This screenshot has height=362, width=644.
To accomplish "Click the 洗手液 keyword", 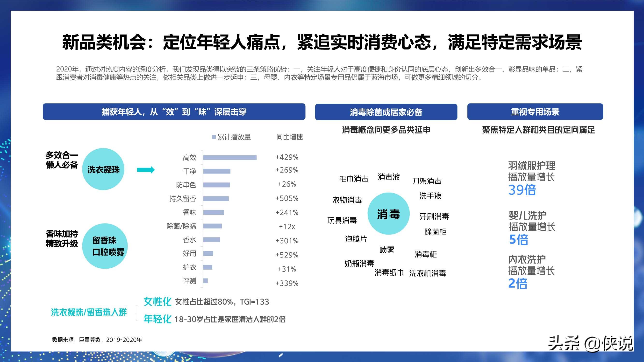I will 430,196.
